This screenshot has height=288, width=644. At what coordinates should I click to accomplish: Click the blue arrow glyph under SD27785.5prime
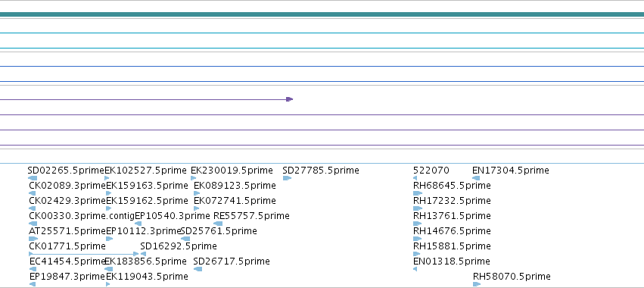click(x=287, y=178)
